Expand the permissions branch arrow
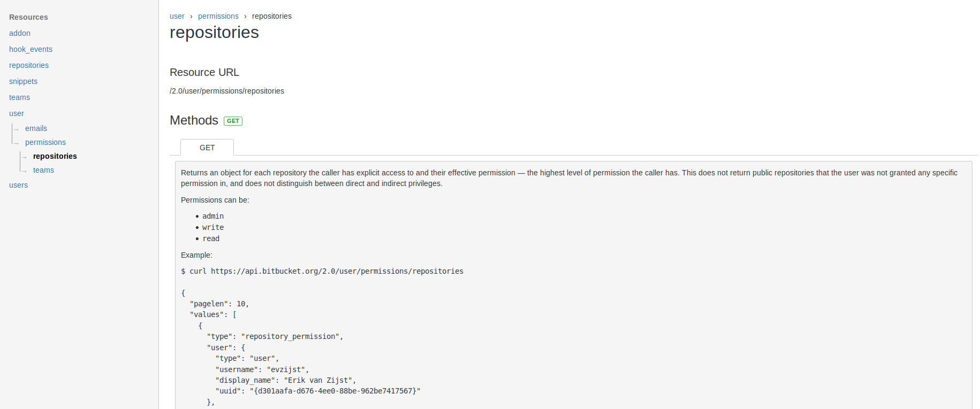Screen dimensions: 980x409 point(17,142)
